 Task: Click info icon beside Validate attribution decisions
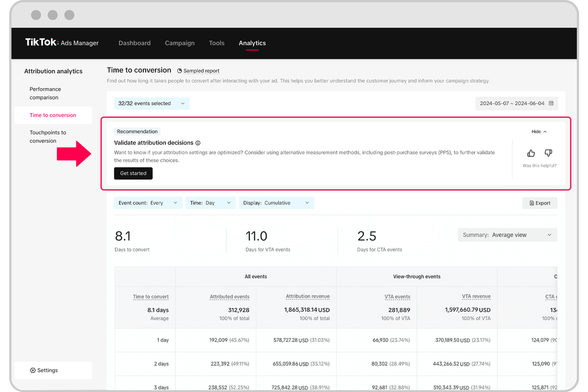198,143
